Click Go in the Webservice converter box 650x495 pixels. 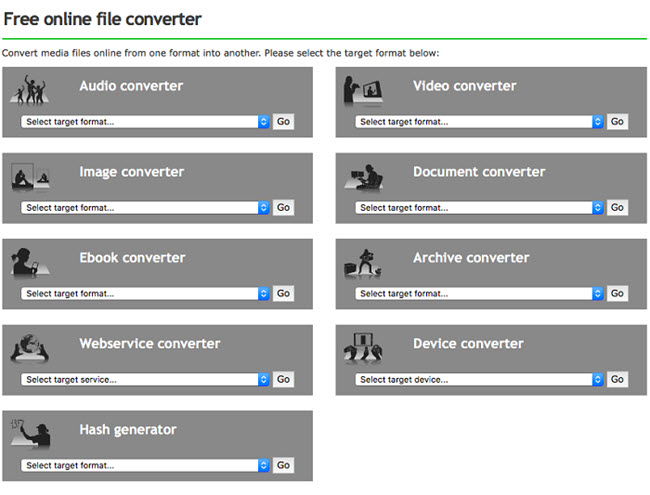[x=284, y=379]
